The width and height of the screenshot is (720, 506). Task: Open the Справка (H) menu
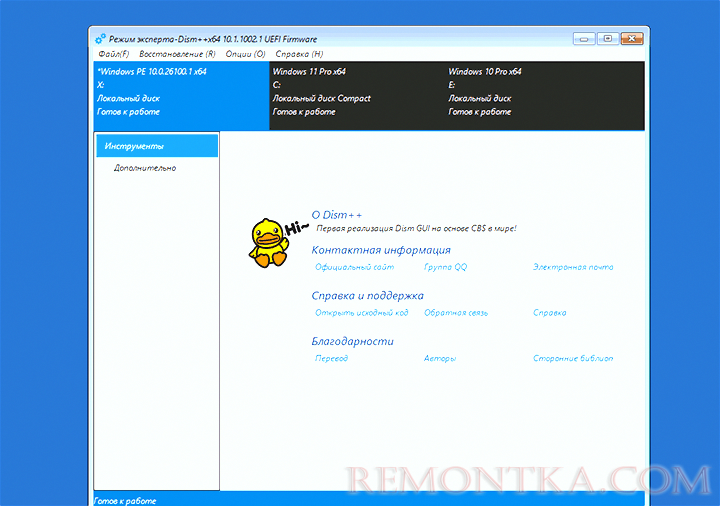click(299, 54)
